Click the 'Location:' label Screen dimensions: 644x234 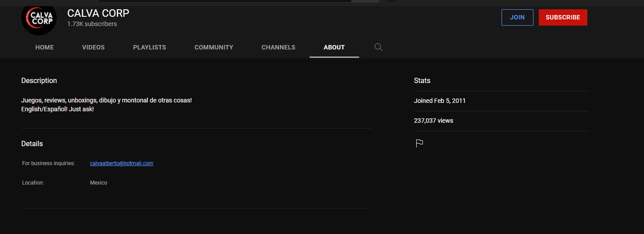tap(33, 183)
